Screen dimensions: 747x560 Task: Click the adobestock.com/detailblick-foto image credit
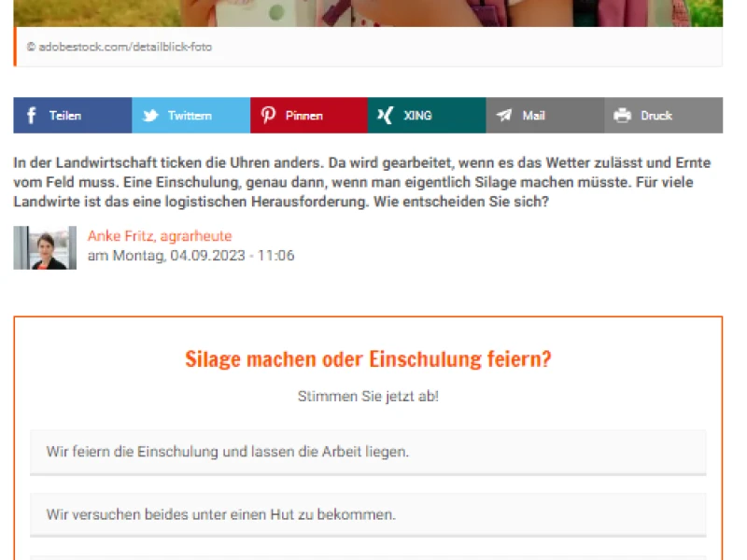click(120, 47)
